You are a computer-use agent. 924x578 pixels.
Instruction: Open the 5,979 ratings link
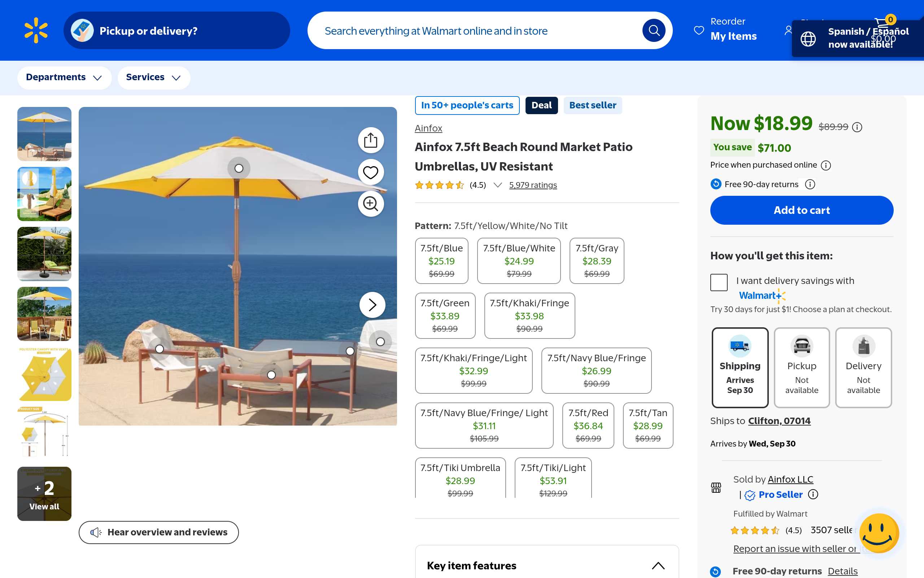pyautogui.click(x=533, y=185)
